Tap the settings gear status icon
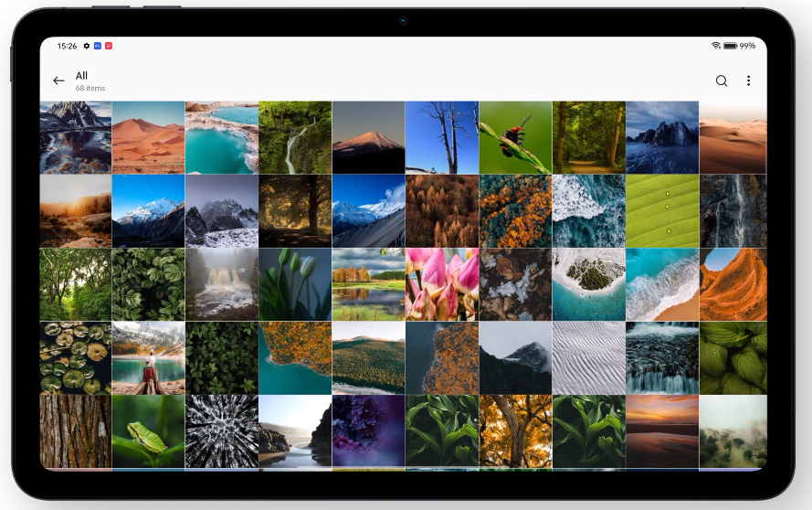The image size is (812, 510). click(x=87, y=46)
